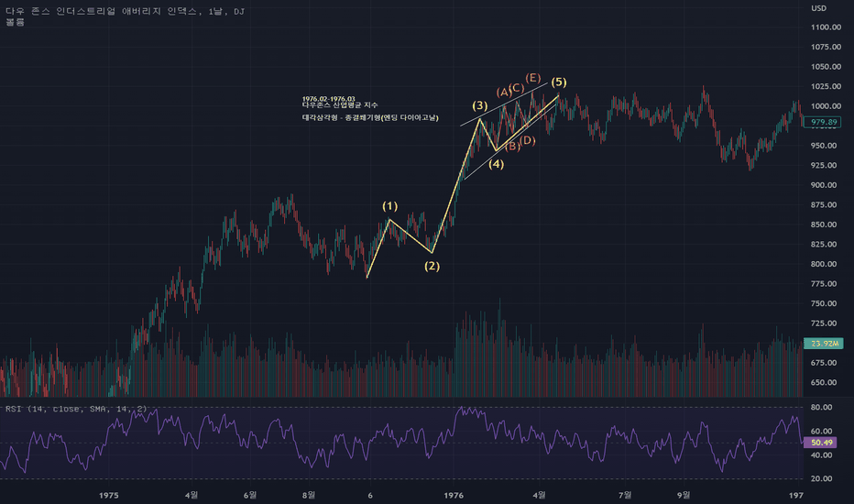Click the 1100.00 price axis label

pyautogui.click(x=826, y=27)
